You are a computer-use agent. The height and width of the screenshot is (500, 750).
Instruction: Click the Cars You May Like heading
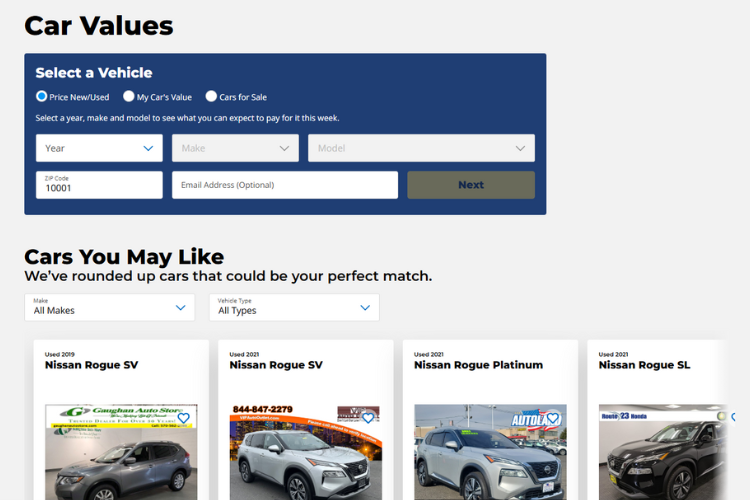coord(124,257)
